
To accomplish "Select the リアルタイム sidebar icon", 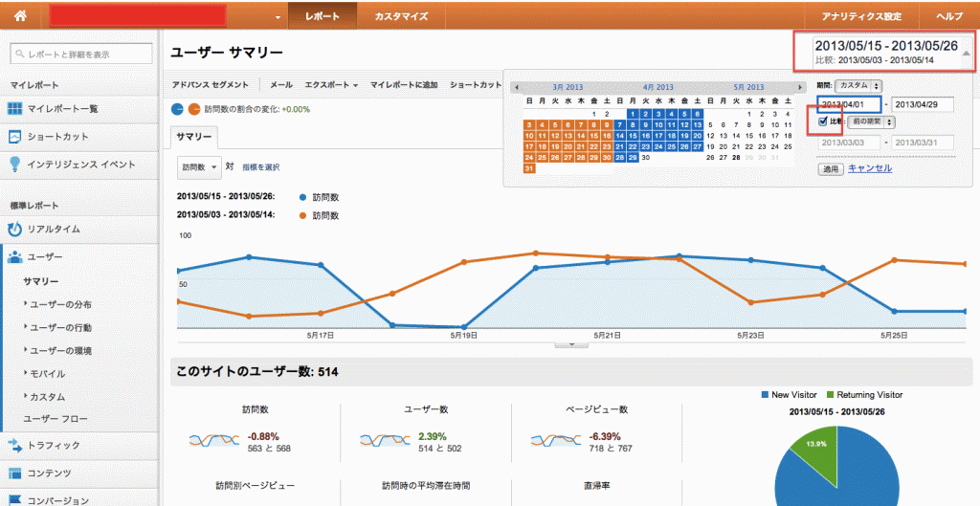I will tap(15, 230).
